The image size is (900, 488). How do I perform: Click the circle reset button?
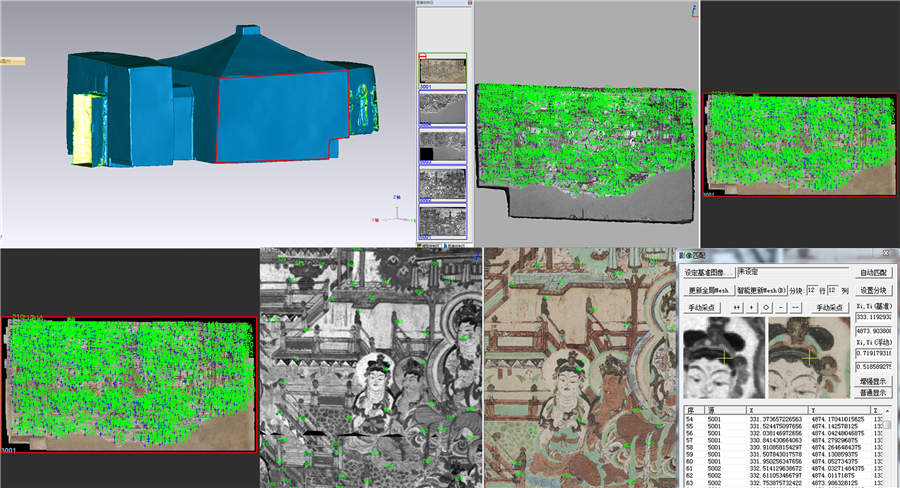766,308
